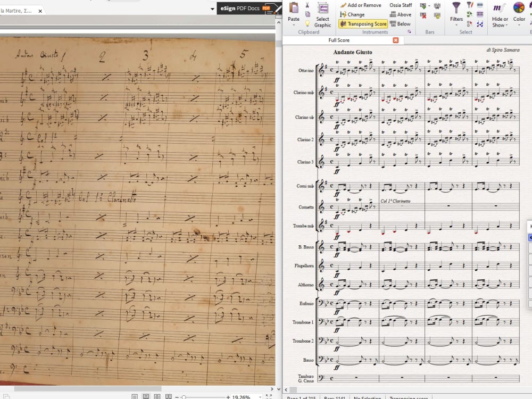Click zoom out minus button in PDF viewer
Screen dimensions: 532x399
pyautogui.click(x=177, y=397)
